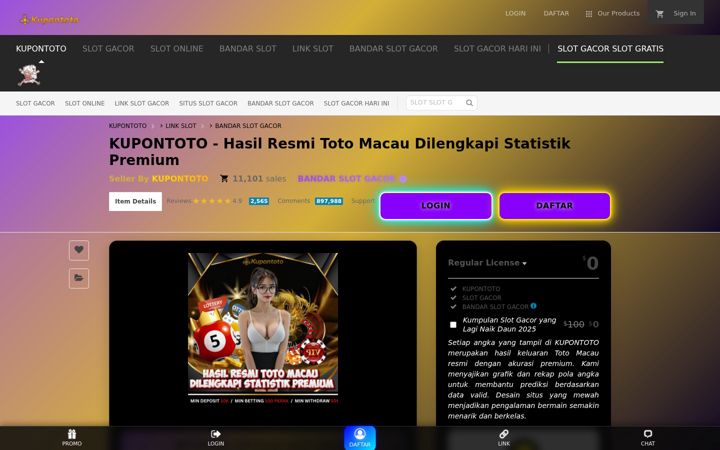Select KUPONTOTO in main navigation
This screenshot has width=720, height=450.
click(x=41, y=49)
